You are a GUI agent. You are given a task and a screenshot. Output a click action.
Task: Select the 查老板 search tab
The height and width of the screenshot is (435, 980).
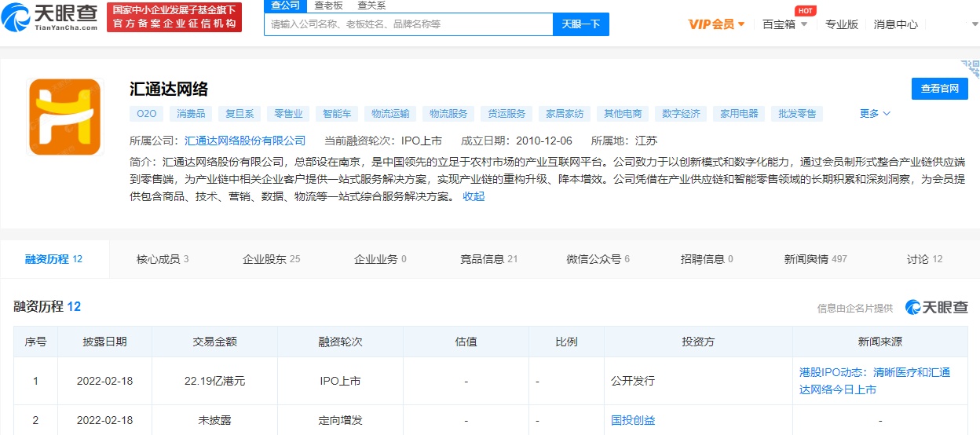328,5
